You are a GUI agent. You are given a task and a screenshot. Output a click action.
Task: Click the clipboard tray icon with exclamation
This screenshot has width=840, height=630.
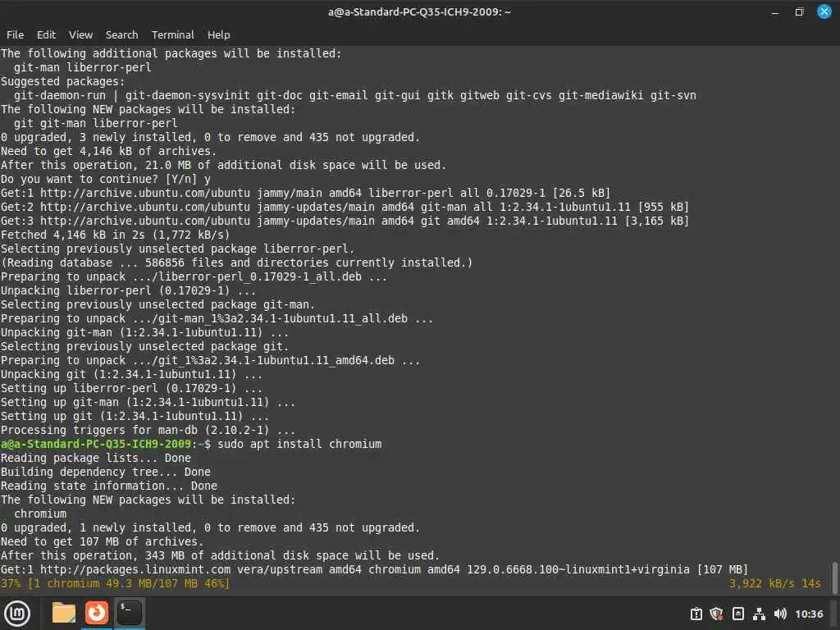(696, 614)
